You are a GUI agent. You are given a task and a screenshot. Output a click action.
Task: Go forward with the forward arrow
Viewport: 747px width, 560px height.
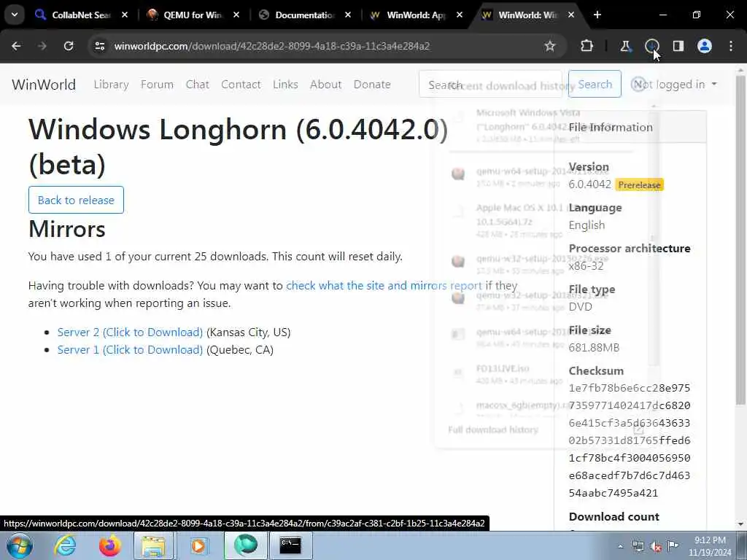coord(42,46)
